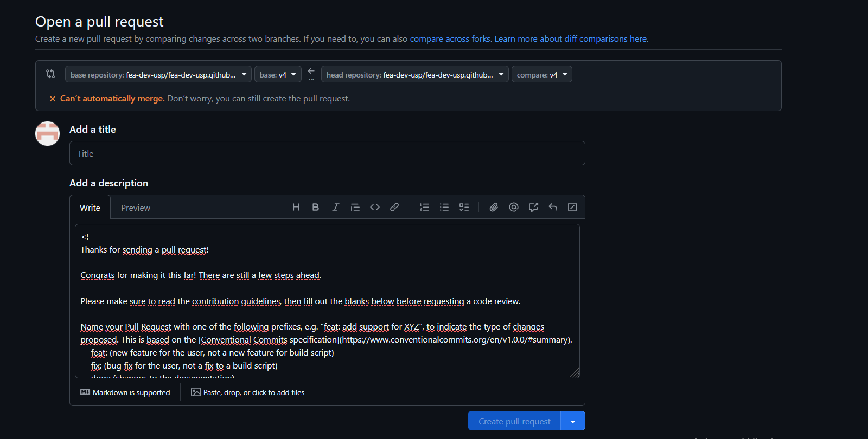Insert a numbered list

pyautogui.click(x=424, y=207)
